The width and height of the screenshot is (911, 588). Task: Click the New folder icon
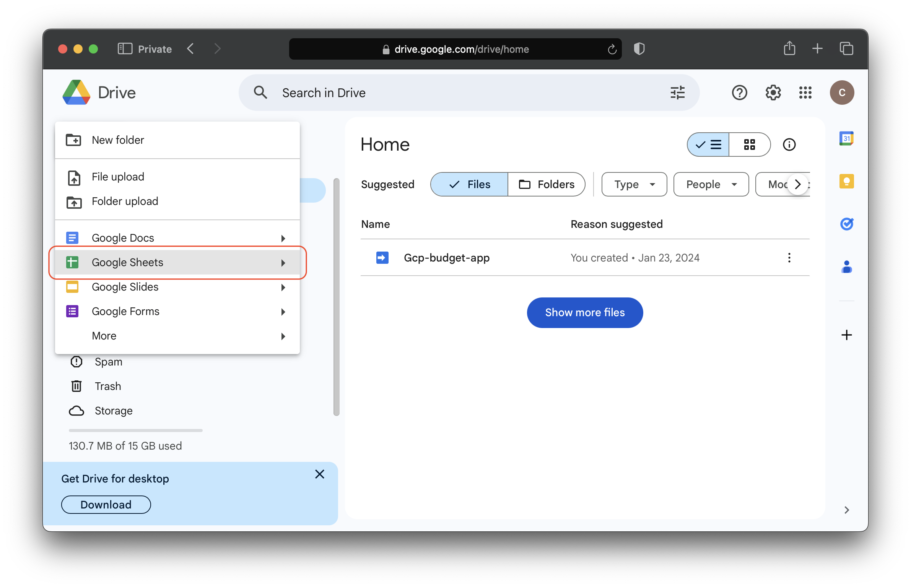(74, 140)
